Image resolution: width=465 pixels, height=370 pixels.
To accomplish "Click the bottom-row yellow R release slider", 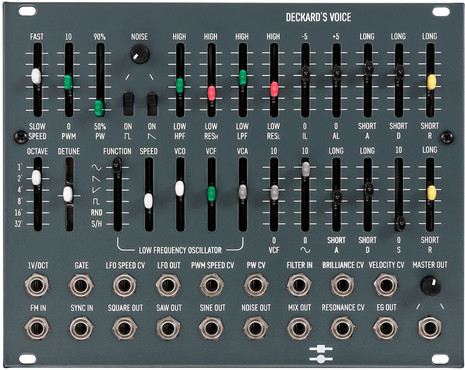I will coord(431,193).
